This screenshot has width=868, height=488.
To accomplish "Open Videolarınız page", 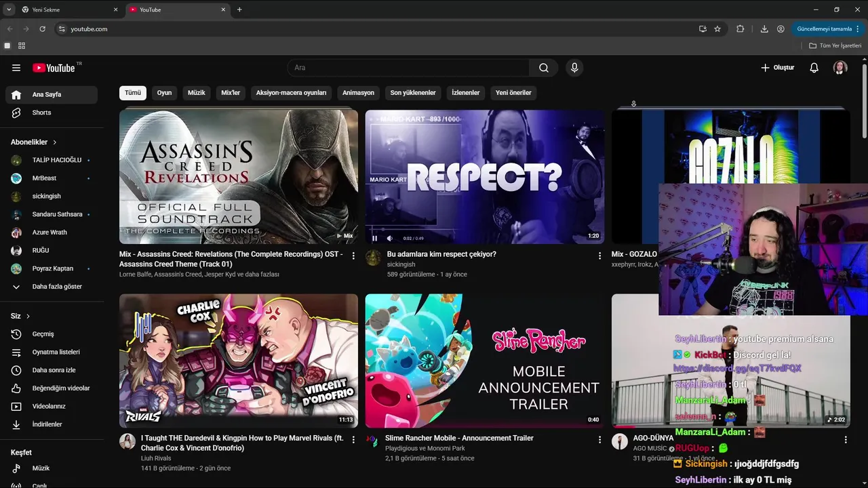I will click(52, 406).
